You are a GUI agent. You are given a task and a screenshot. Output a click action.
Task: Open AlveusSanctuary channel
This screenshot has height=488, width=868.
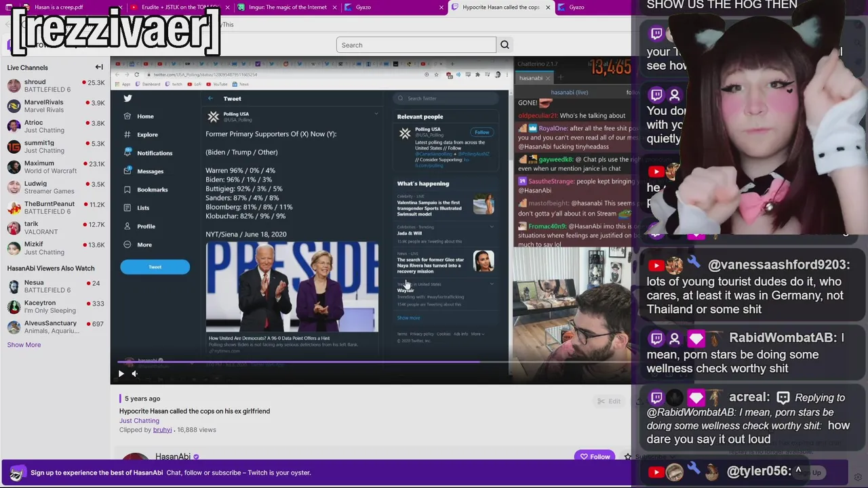pos(56,327)
